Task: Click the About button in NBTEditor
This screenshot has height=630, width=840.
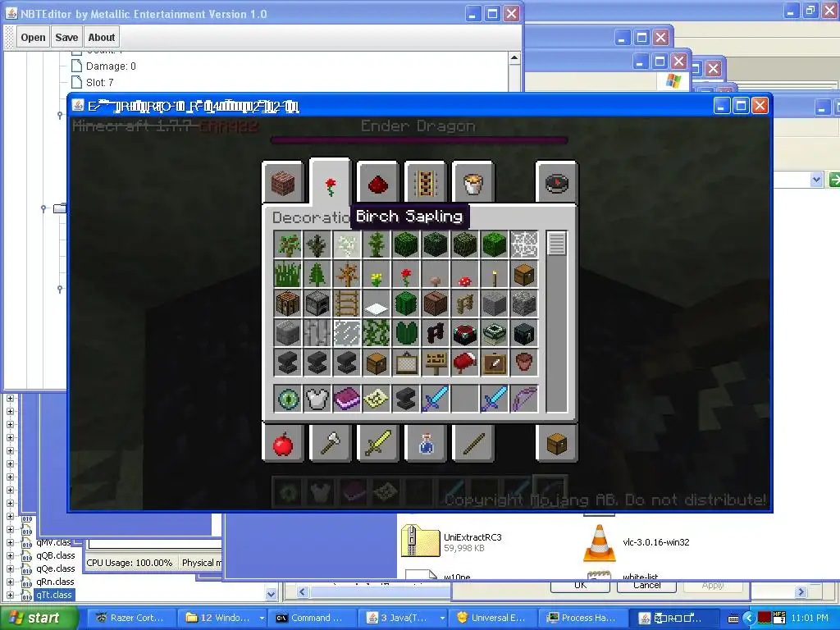Action: [101, 38]
